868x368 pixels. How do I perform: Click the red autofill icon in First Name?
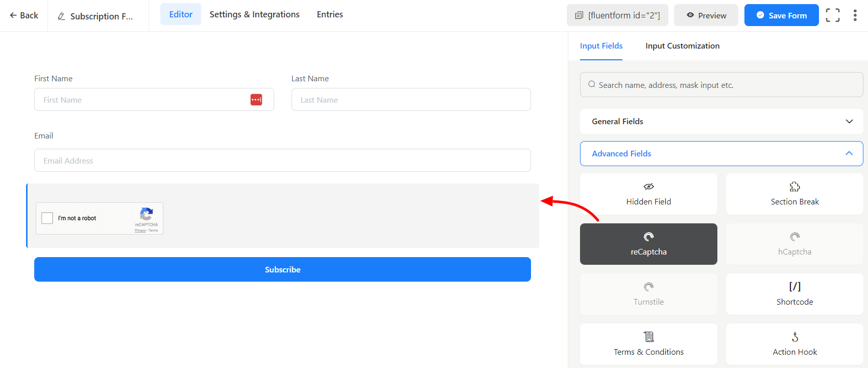[x=256, y=100]
